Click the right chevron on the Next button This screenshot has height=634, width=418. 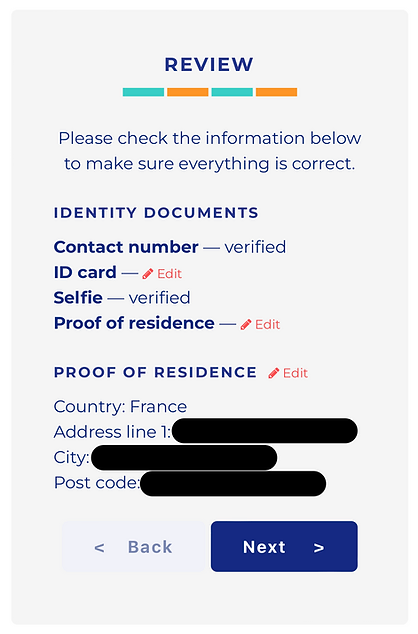pyautogui.click(x=319, y=548)
